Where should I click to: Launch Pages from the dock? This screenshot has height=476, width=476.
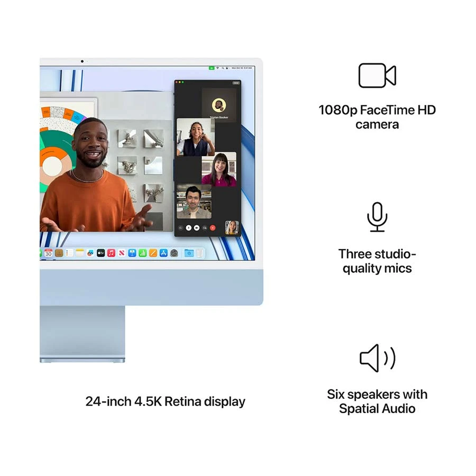tap(153, 253)
